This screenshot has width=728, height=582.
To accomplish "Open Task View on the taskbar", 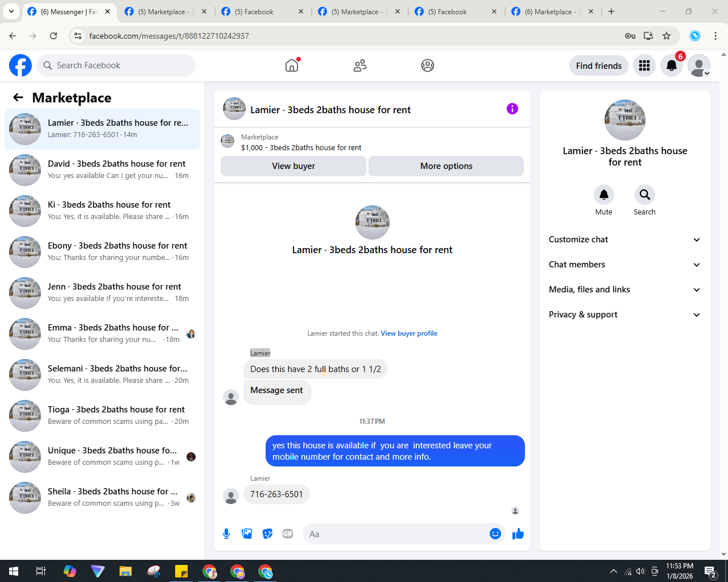I will pyautogui.click(x=41, y=571).
